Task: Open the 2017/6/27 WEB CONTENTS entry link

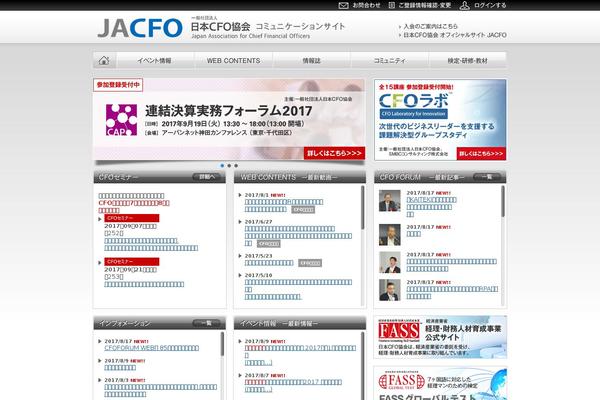Action: [x=298, y=236]
